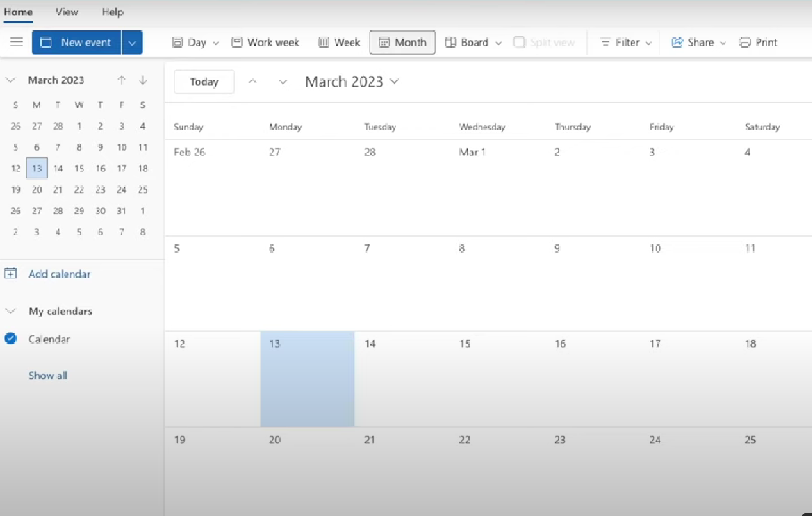This screenshot has width=812, height=516.
Task: Open the View tab
Action: point(67,12)
